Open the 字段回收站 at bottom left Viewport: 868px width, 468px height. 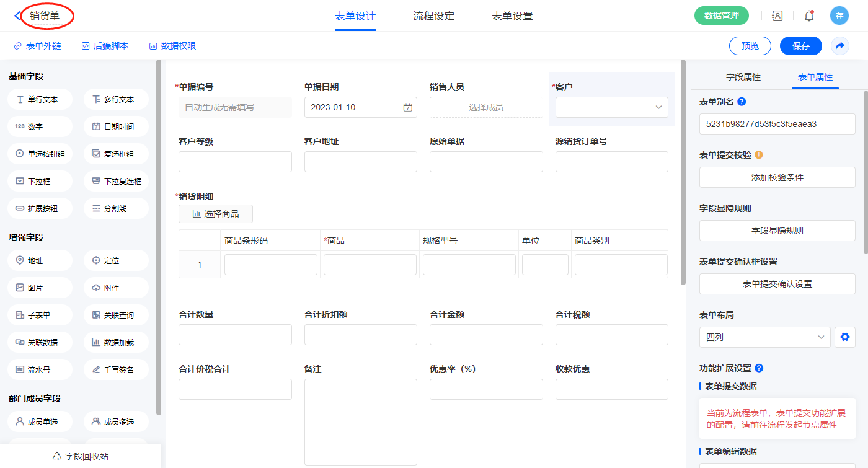tap(81, 456)
